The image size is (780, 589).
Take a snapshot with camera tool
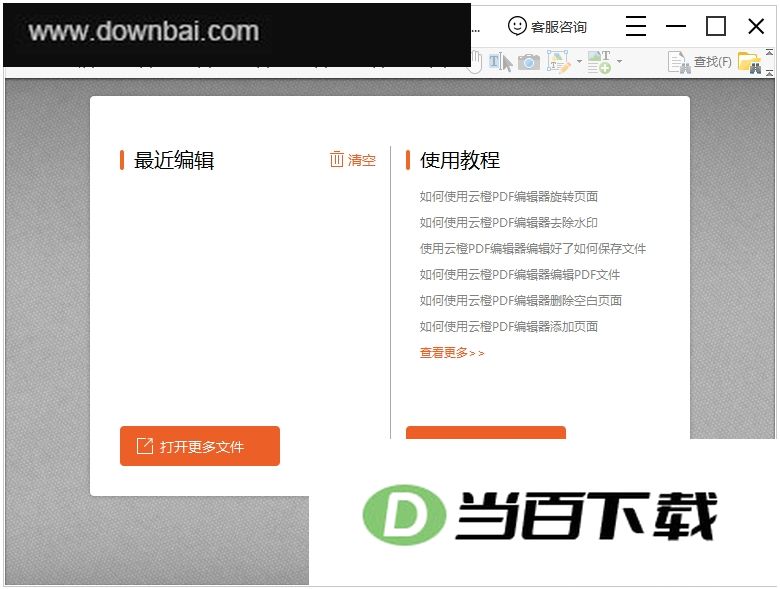point(528,62)
